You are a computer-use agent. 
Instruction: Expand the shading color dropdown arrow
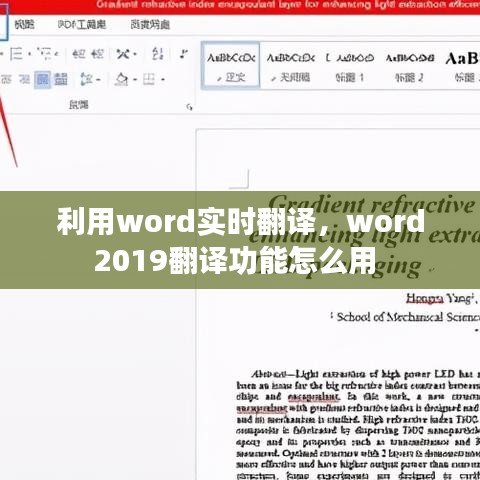[135, 80]
